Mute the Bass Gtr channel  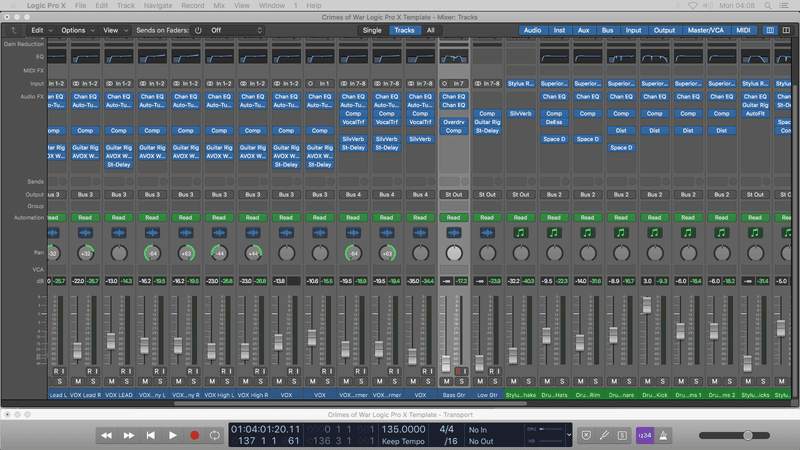(x=446, y=381)
